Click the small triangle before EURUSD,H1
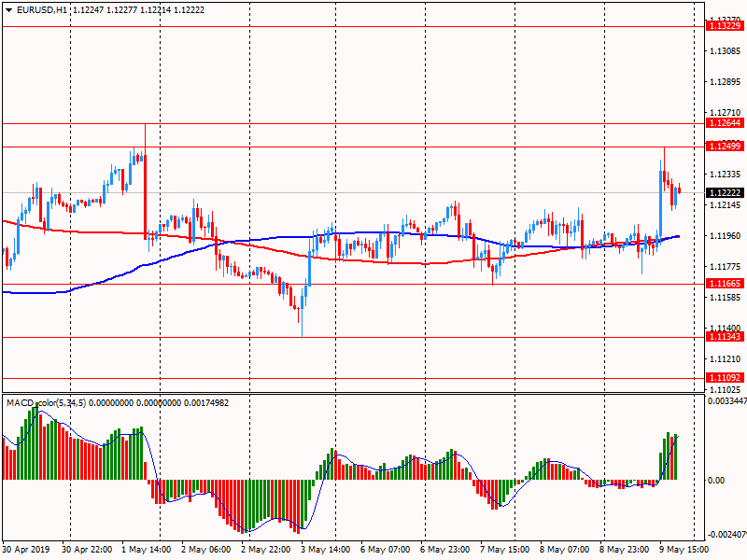This screenshot has width=747, height=560. [x=8, y=9]
